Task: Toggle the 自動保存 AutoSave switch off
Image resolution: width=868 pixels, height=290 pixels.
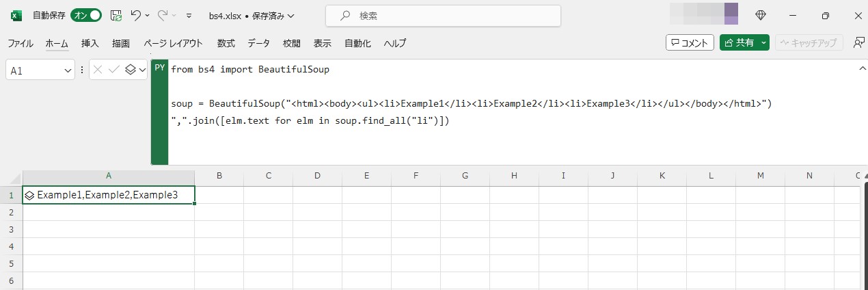Action: 86,15
